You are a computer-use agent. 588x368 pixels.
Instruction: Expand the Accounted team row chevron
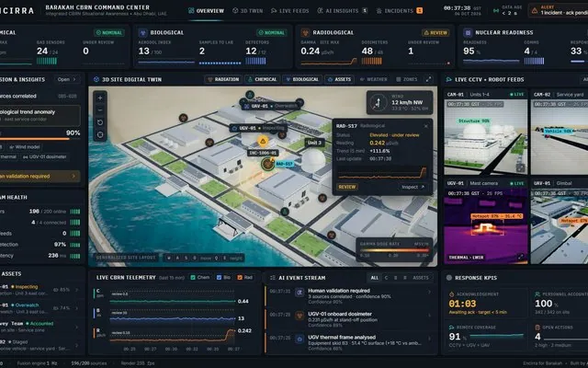point(76,327)
